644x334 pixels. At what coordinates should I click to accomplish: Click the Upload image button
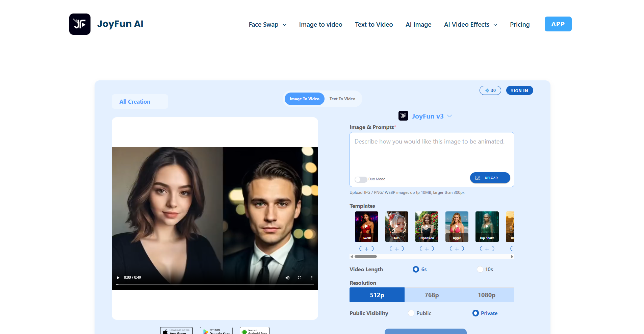(490, 178)
